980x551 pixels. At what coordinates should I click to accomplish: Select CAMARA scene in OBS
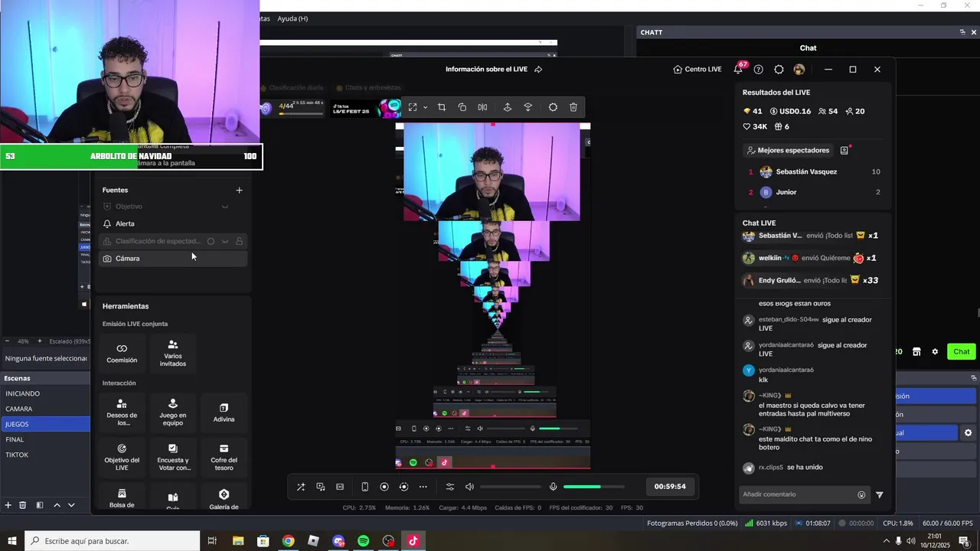[45, 409]
